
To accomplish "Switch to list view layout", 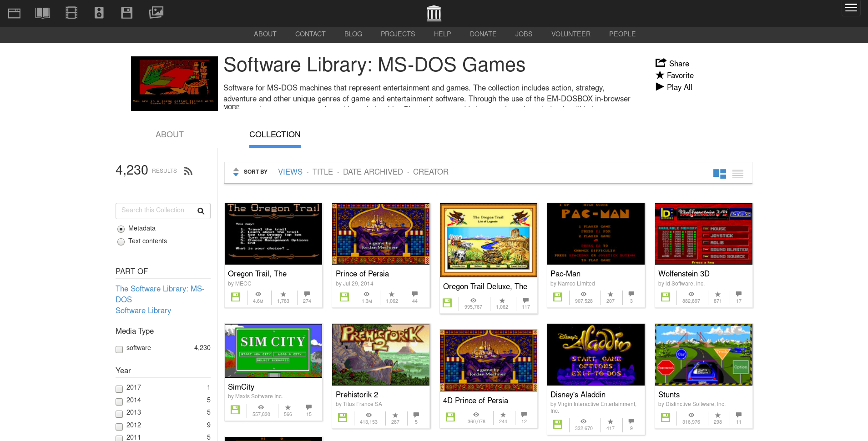I will [x=738, y=174].
